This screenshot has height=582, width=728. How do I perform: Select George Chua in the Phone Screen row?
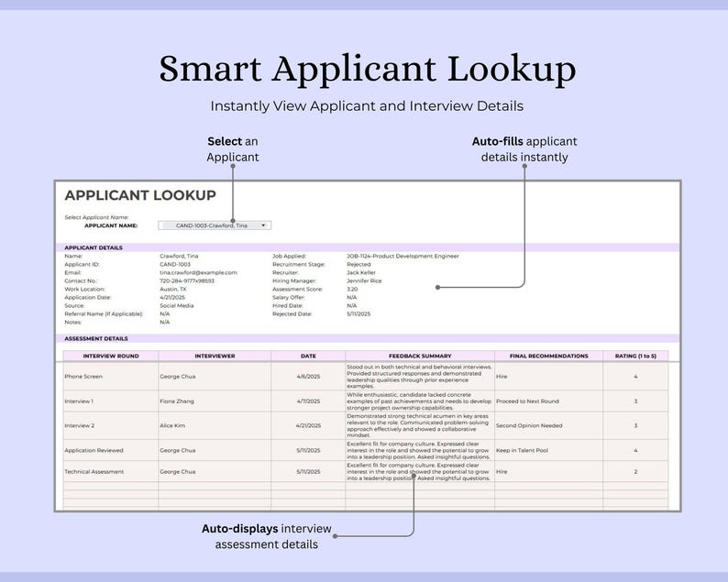click(215, 377)
